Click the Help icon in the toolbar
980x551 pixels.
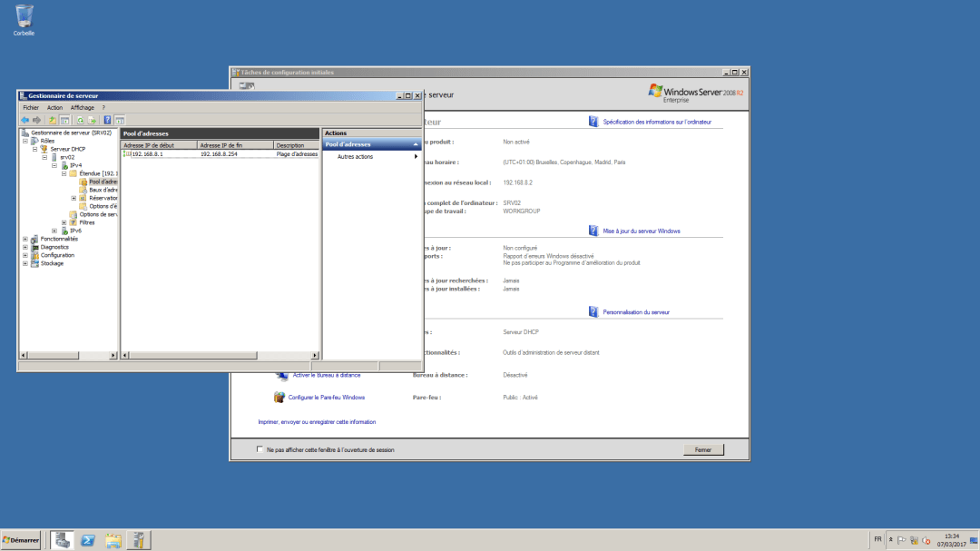tap(108, 120)
